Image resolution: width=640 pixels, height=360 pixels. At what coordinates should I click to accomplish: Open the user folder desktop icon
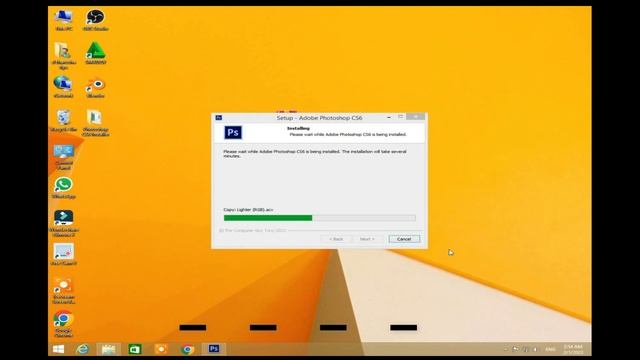64,56
